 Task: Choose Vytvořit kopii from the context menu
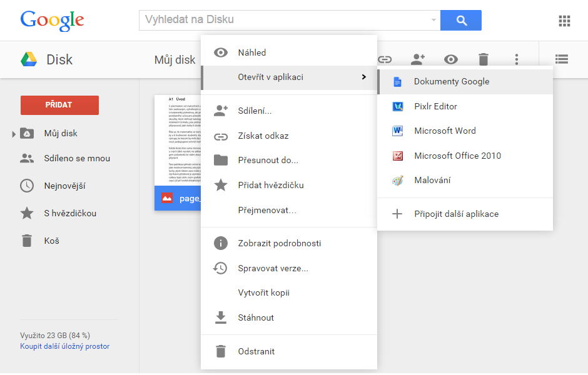coord(289,292)
